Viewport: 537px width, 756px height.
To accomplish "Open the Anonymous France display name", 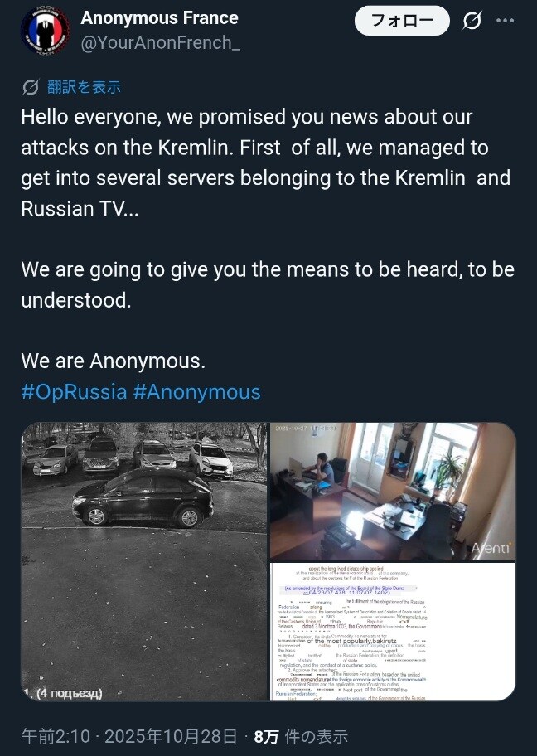I will tap(159, 18).
